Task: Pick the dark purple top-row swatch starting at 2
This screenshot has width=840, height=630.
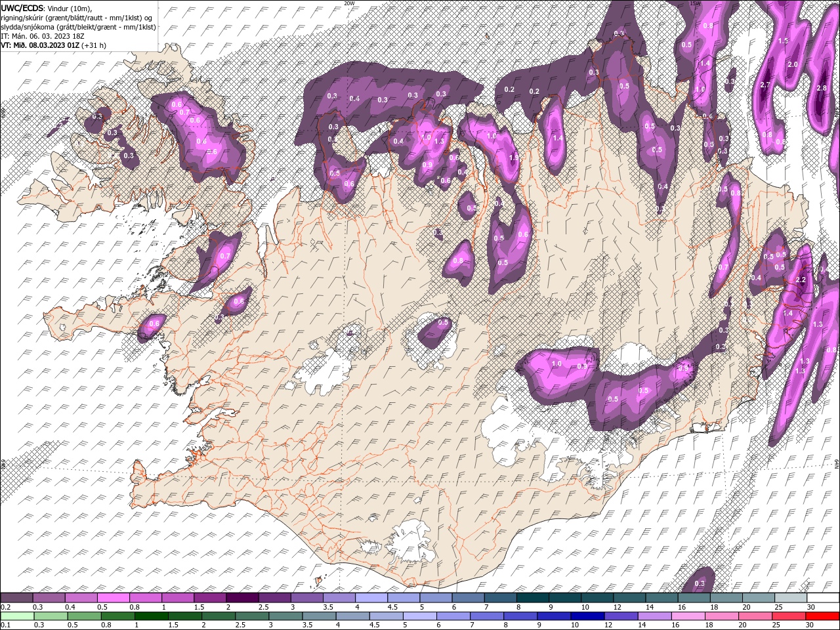Action: 241,598
